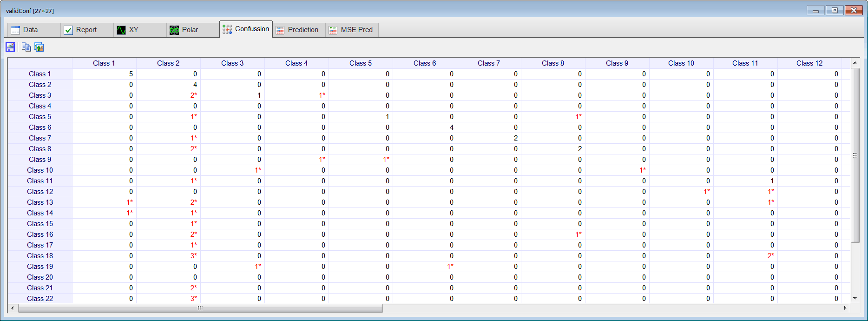Select the Class 12 column header

[x=809, y=63]
